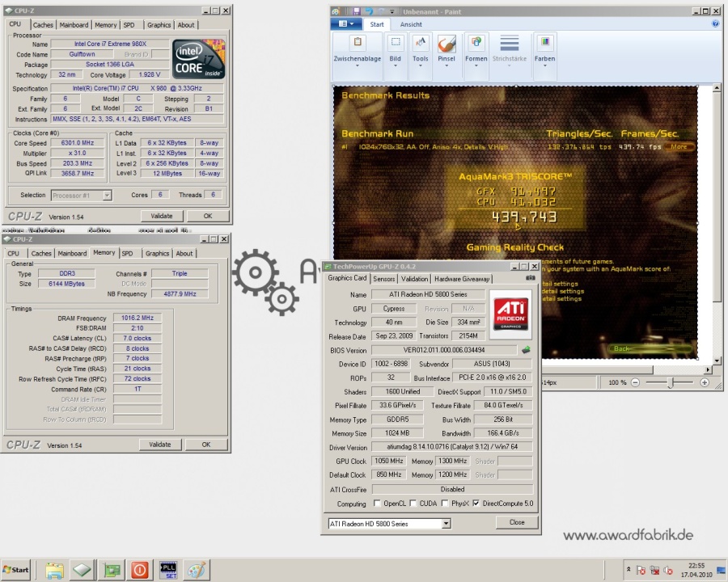Viewport: 728px width, 582px height.
Task: Switch to the Ansicht tab in Paint
Action: (411, 24)
